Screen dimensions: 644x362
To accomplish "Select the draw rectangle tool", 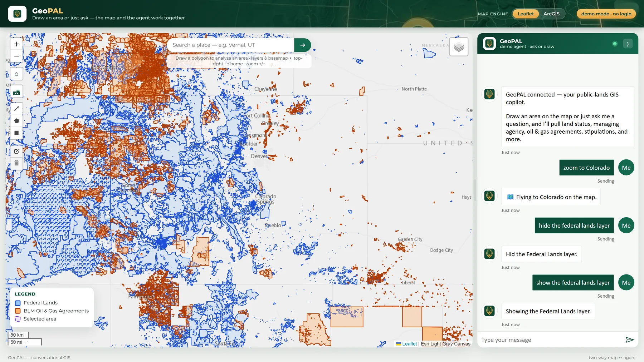I will 16,133.
